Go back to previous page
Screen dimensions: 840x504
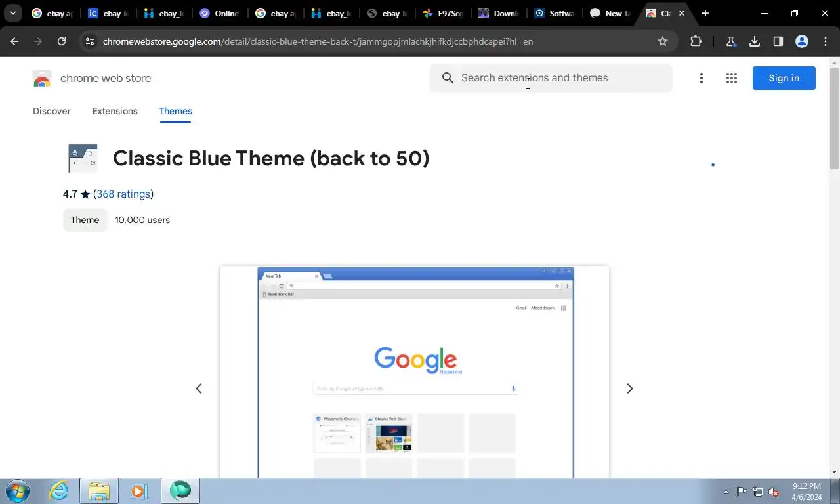14,41
